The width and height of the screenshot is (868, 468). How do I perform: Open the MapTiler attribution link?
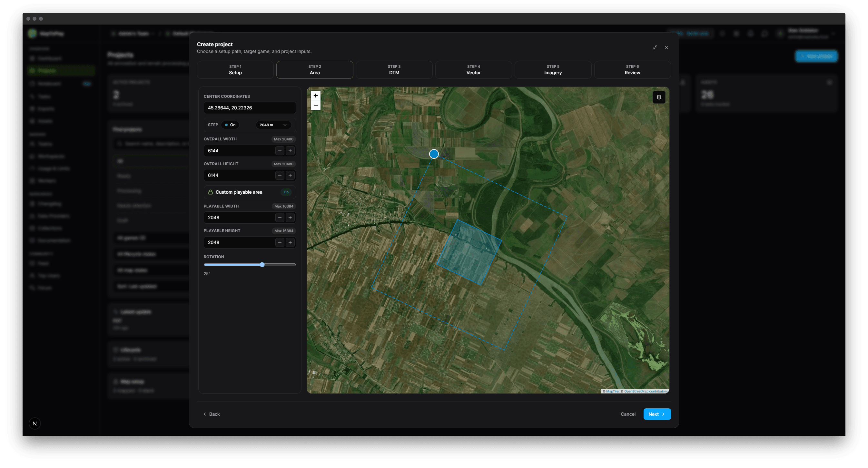click(612, 392)
